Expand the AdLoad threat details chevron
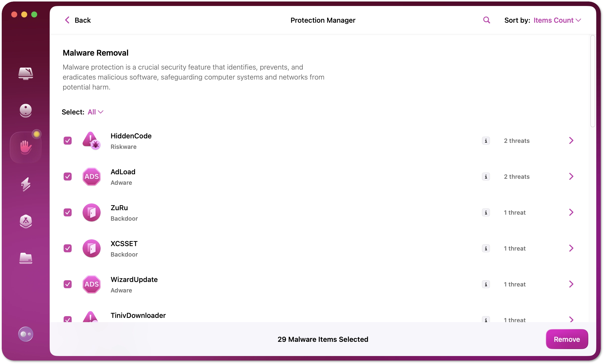The height and width of the screenshot is (364, 604). tap(571, 176)
